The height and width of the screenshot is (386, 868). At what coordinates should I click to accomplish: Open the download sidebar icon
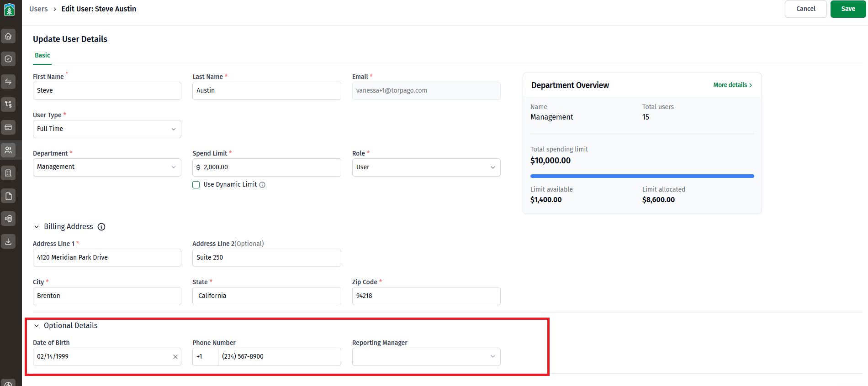(8, 241)
